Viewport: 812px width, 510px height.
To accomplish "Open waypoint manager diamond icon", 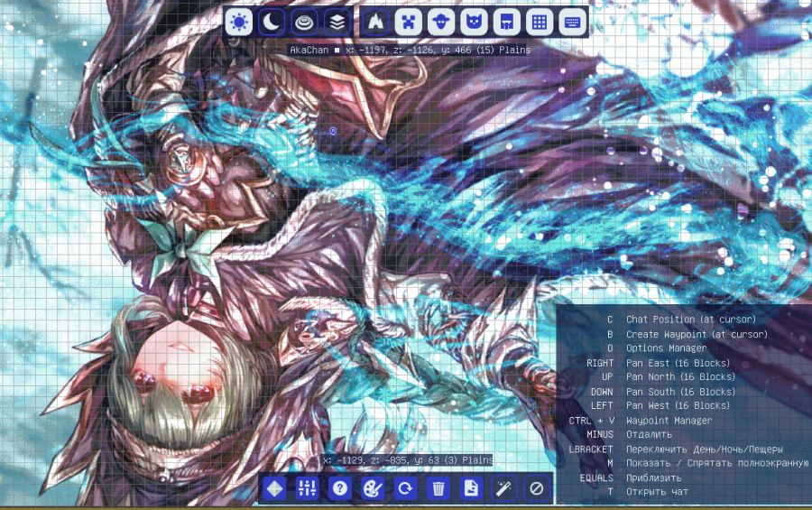I will click(274, 488).
